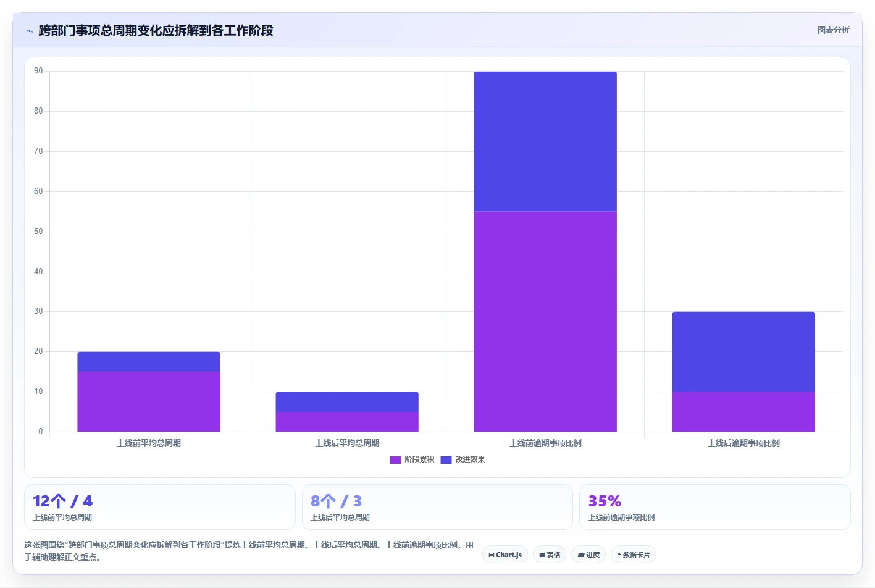Click the 图表分析 label in the header
This screenshot has height=588, width=875.
coord(833,30)
